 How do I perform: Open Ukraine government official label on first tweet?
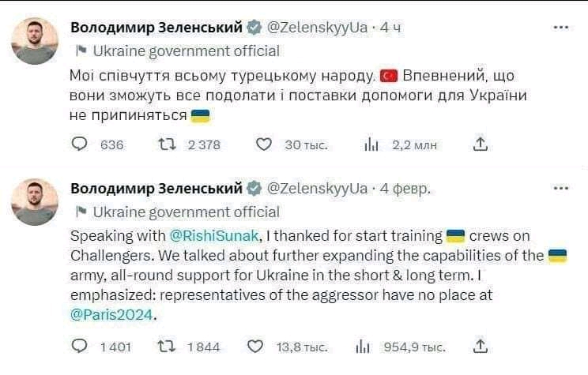pos(187,51)
